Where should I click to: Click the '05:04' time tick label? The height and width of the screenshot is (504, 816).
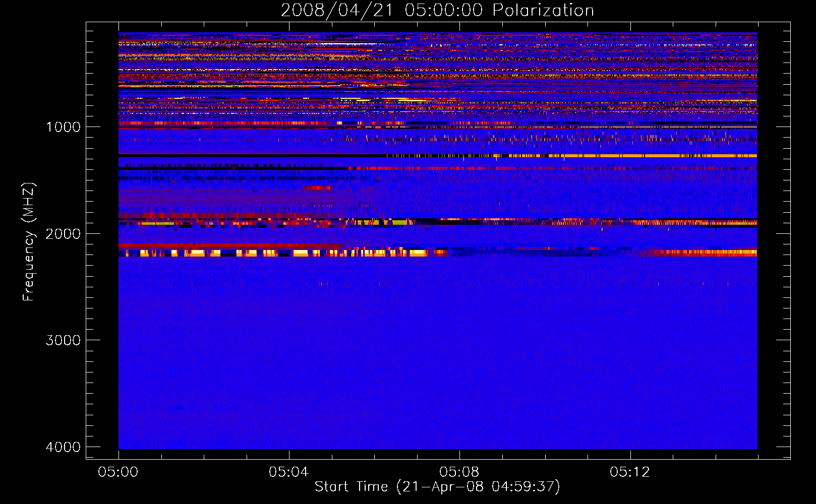(x=288, y=472)
